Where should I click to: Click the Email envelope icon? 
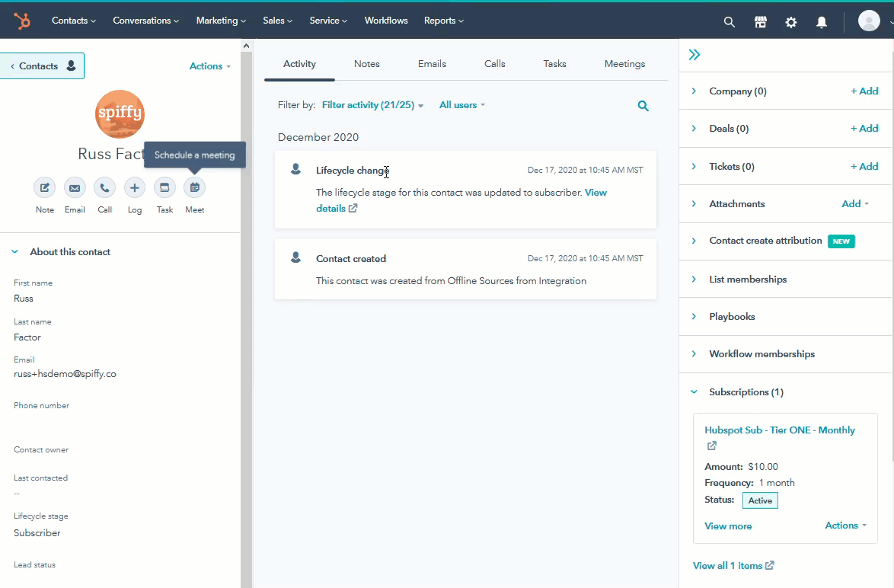point(75,187)
